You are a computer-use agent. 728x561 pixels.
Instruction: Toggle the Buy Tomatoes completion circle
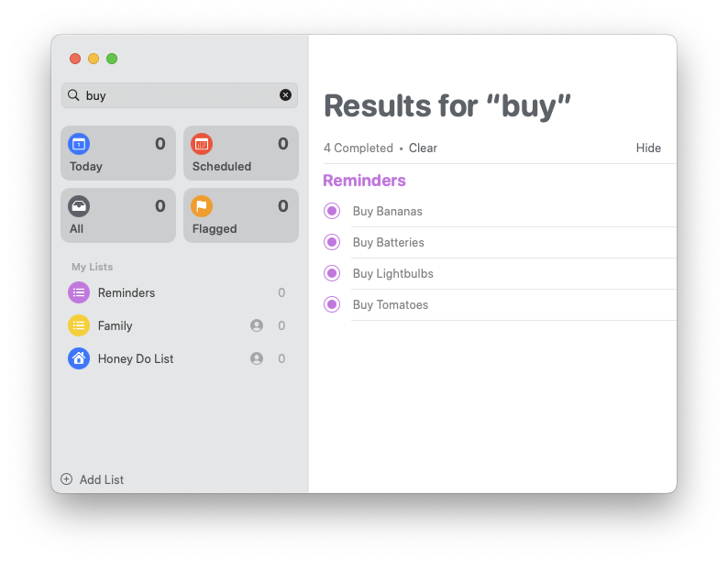pos(332,304)
